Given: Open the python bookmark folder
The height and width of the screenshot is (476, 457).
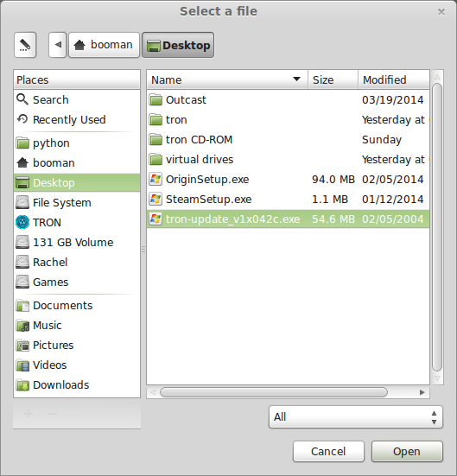Looking at the screenshot, I should click(77, 143).
